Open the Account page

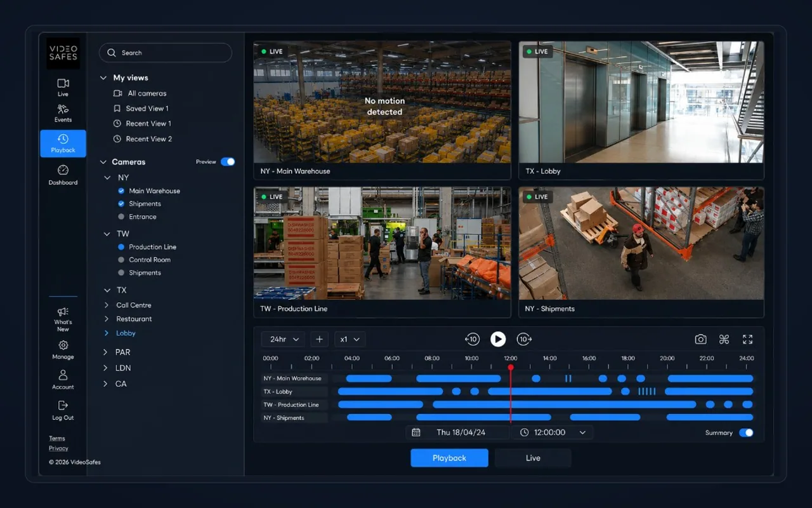tap(63, 380)
